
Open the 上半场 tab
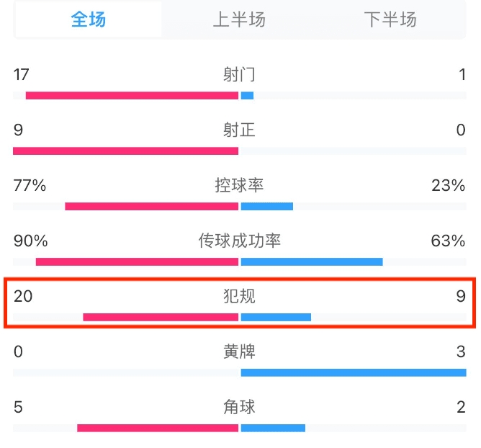coord(239,19)
